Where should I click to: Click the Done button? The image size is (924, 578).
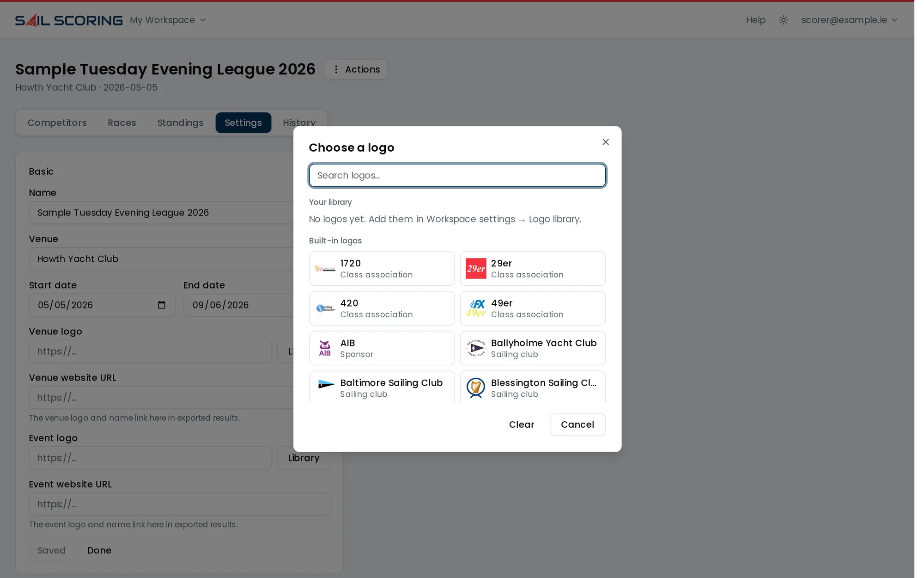pyautogui.click(x=99, y=550)
